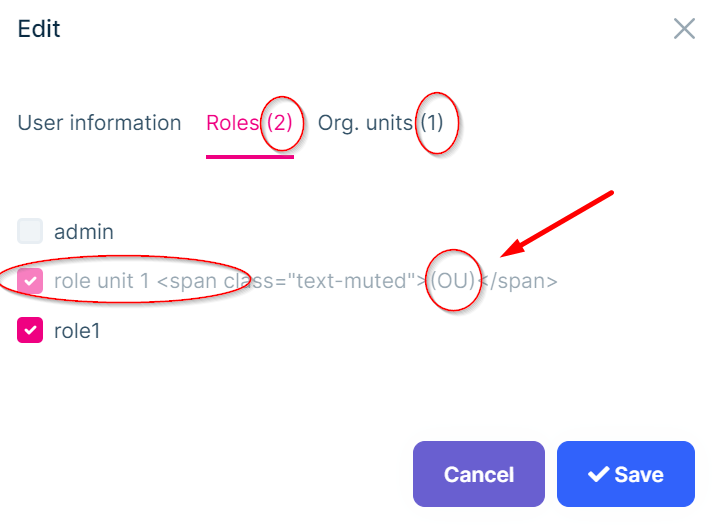Close the Edit dialog with the X icon
714x530 pixels.
click(x=684, y=28)
